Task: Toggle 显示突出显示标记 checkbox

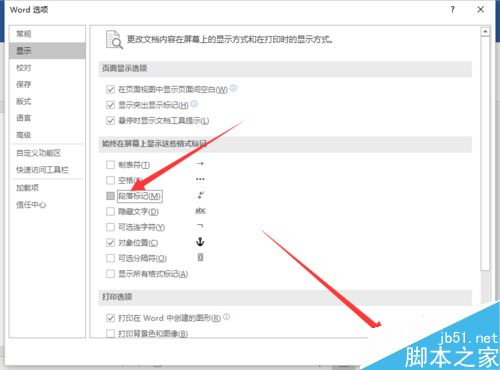Action: [x=110, y=105]
